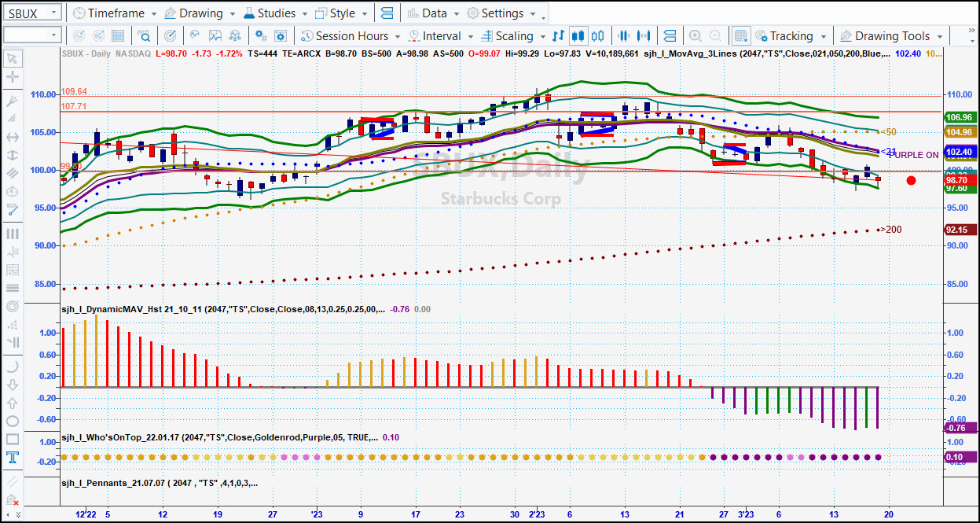Click the PURPLE ON chart label
980x523 pixels.
(914, 155)
